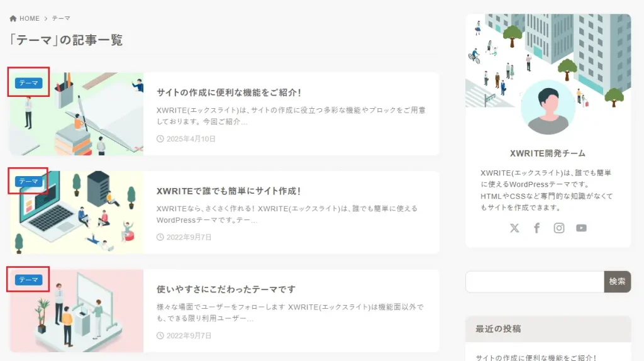This screenshot has width=644, height=361.
Task: Click the clock icon beside 2025年4月10日
Action: 160,139
